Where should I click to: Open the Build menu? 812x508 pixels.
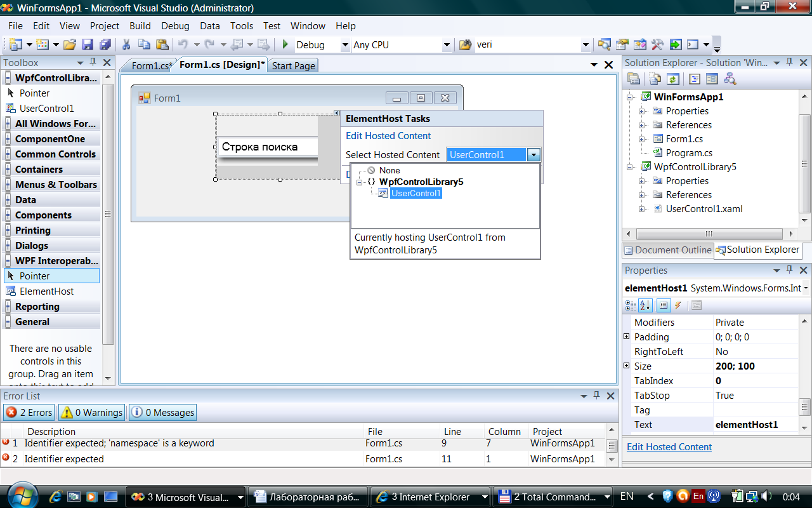tap(140, 26)
